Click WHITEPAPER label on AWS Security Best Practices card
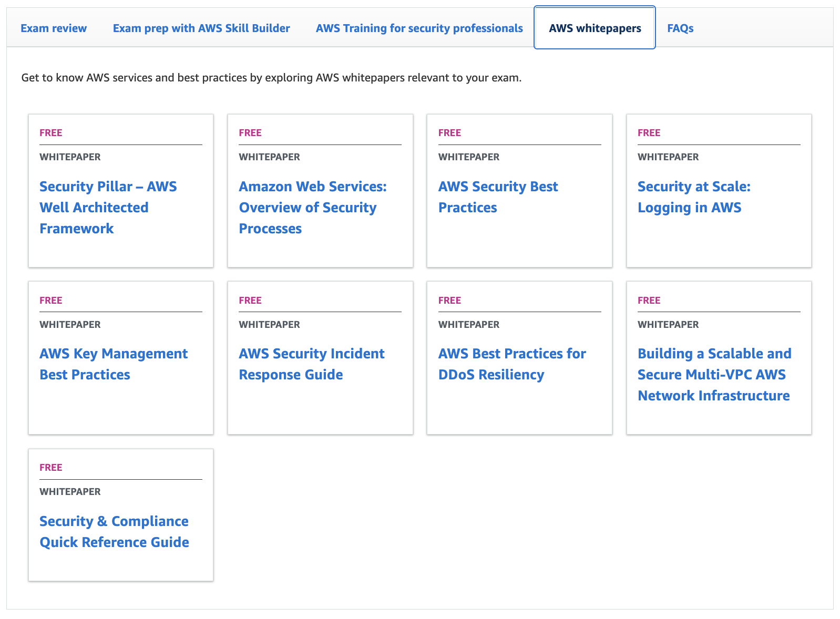 [x=469, y=157]
